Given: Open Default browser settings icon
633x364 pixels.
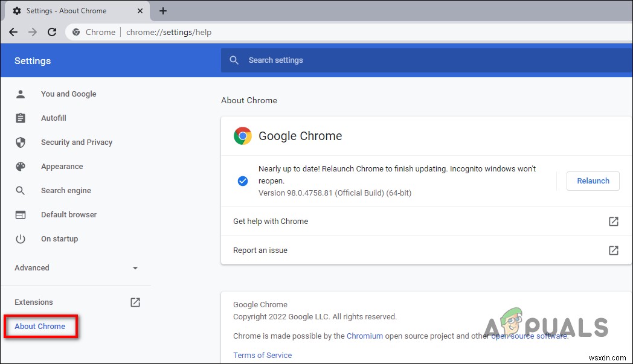Looking at the screenshot, I should (21, 214).
